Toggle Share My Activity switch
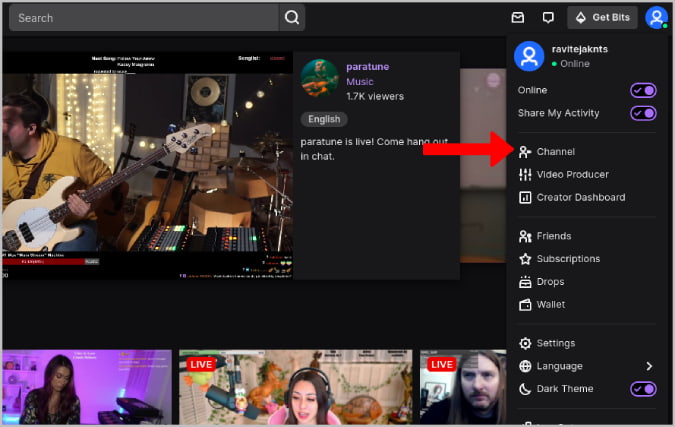 tap(643, 113)
